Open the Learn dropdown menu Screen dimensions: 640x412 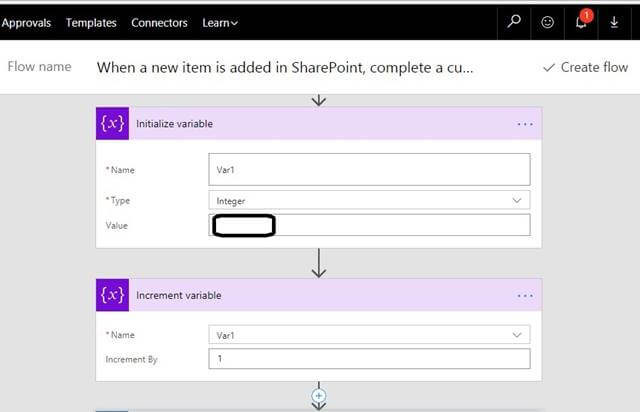point(220,22)
